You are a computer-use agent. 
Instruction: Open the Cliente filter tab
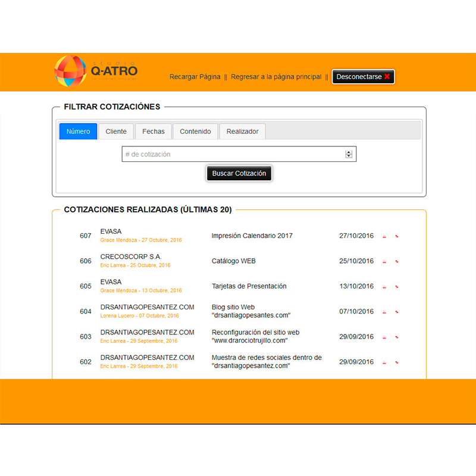click(116, 131)
